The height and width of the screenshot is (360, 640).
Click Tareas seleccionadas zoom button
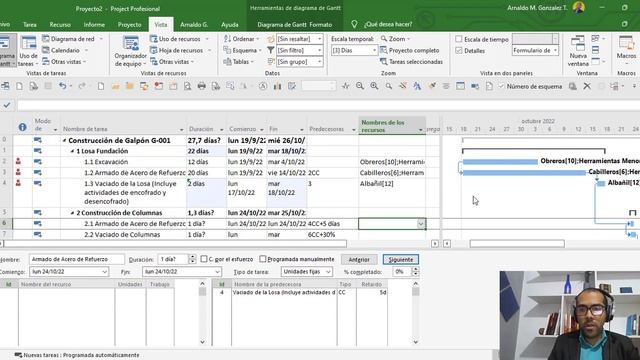411,62
